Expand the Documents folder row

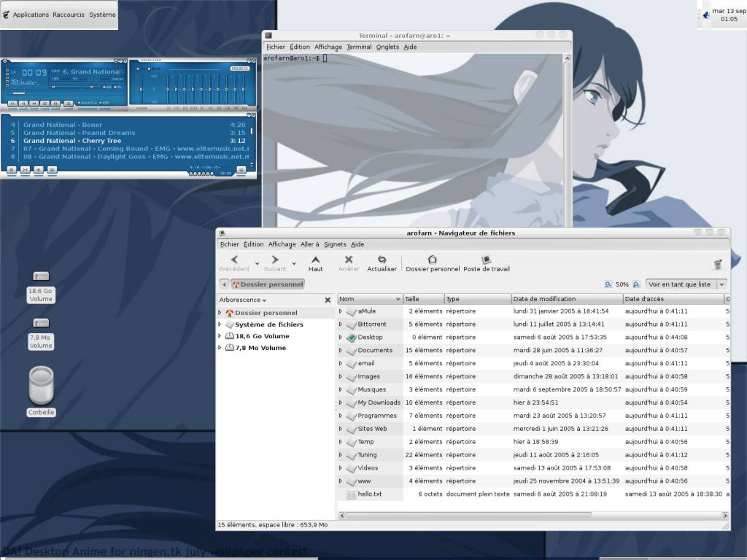[341, 350]
